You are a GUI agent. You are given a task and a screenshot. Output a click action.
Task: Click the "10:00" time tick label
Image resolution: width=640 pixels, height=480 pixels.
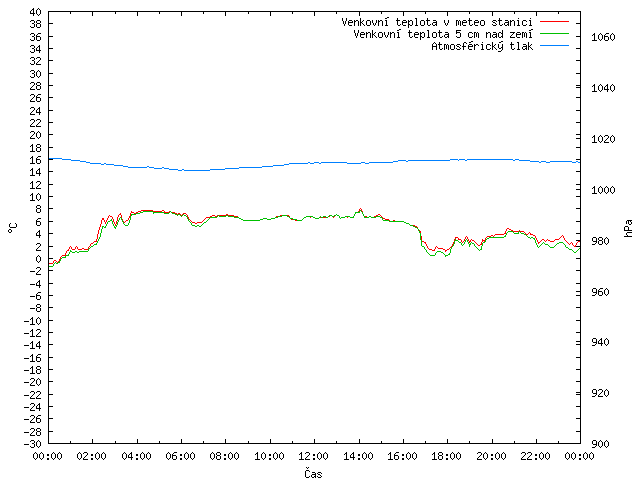[x=269, y=456]
